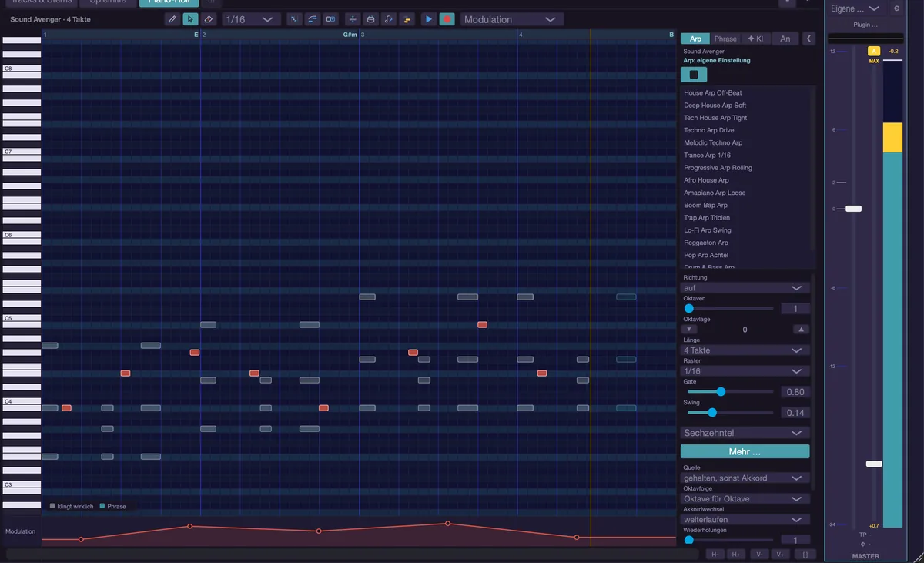The height and width of the screenshot is (563, 924).
Task: Open the Akkordwechsel dropdown set to weiterlaufen
Action: (x=745, y=520)
